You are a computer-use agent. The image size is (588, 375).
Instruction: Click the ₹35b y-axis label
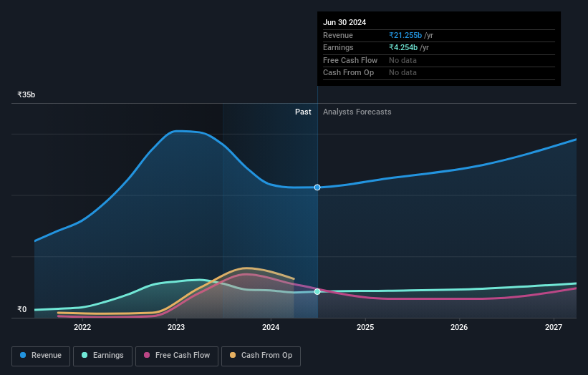coord(26,94)
